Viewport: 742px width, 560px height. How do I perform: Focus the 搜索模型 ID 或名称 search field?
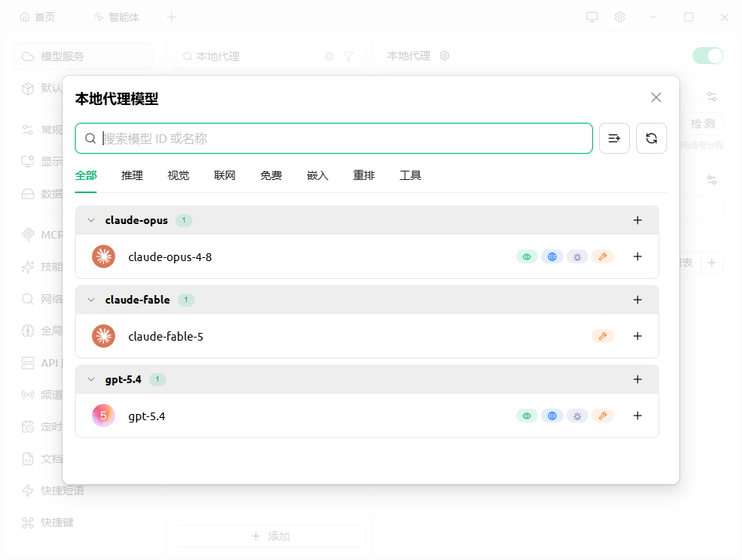334,138
